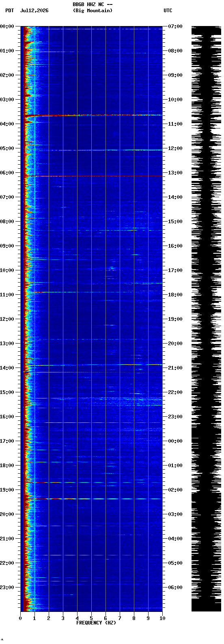Click the 13:00 PDT time label

[7, 344]
